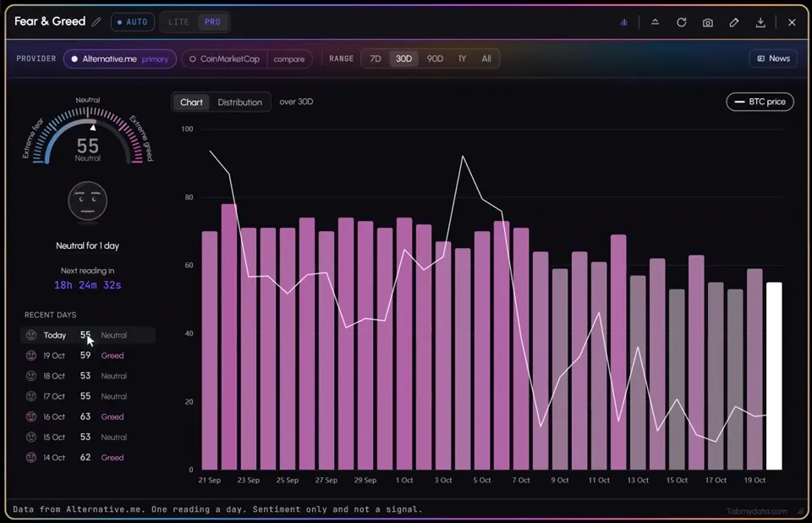812x523 pixels.
Task: Click the face icon on the 18 Oct row
Action: (31, 376)
